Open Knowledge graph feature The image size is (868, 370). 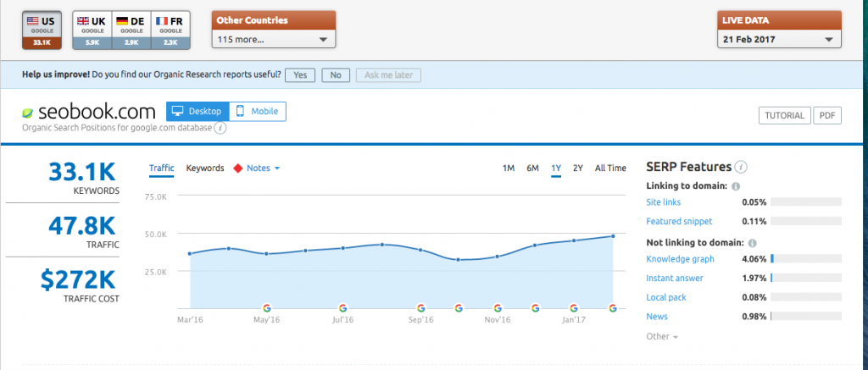click(x=681, y=259)
